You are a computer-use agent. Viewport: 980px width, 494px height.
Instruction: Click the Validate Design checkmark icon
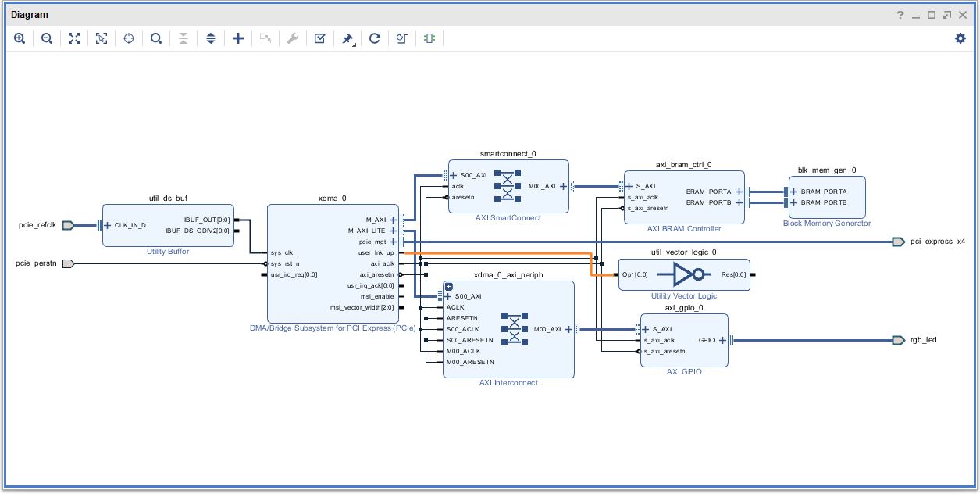click(x=320, y=38)
